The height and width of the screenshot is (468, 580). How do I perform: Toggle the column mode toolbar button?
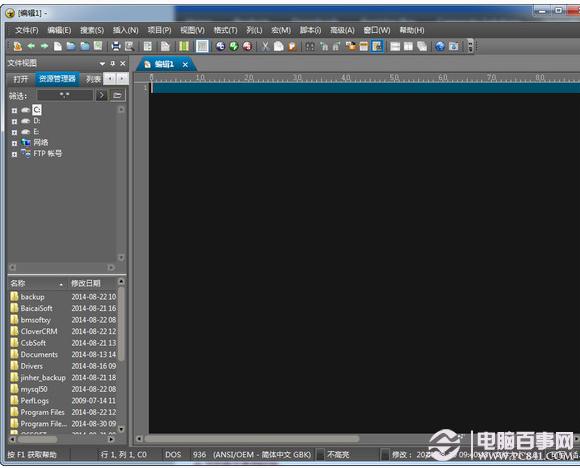click(184, 46)
